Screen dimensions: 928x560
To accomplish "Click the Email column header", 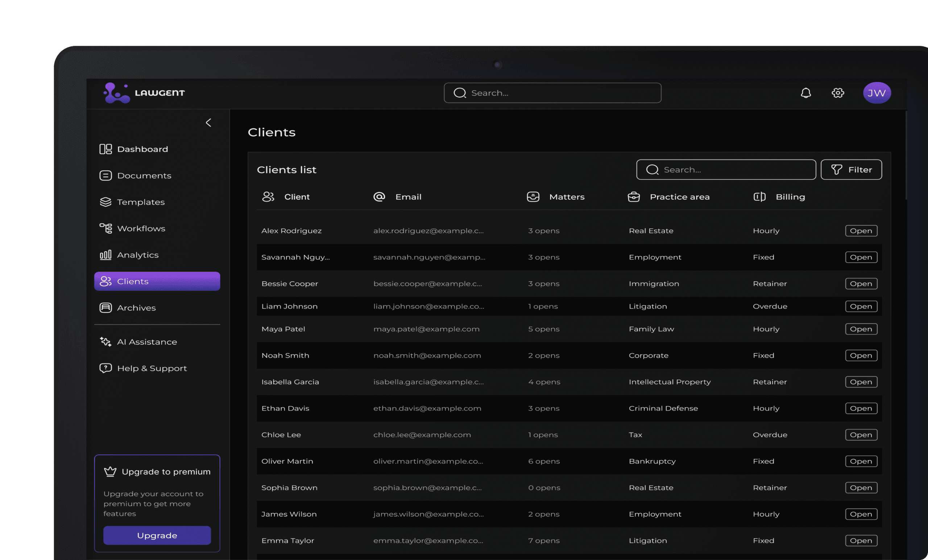I will [408, 197].
